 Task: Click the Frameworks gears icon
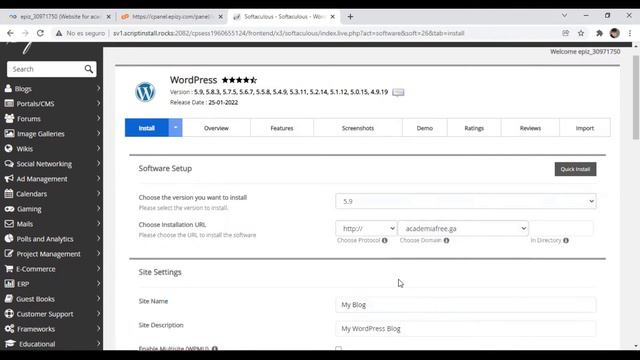coord(9,329)
